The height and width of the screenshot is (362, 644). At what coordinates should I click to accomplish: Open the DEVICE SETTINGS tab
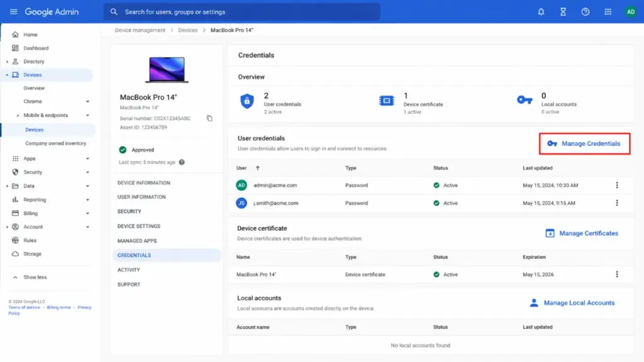[x=139, y=226]
